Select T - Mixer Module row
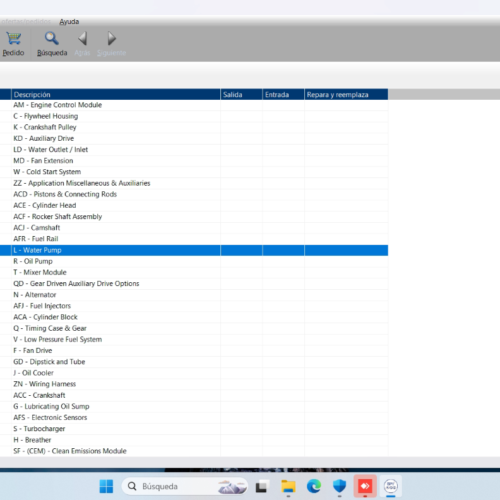The width and height of the screenshot is (500, 500). [x=194, y=272]
